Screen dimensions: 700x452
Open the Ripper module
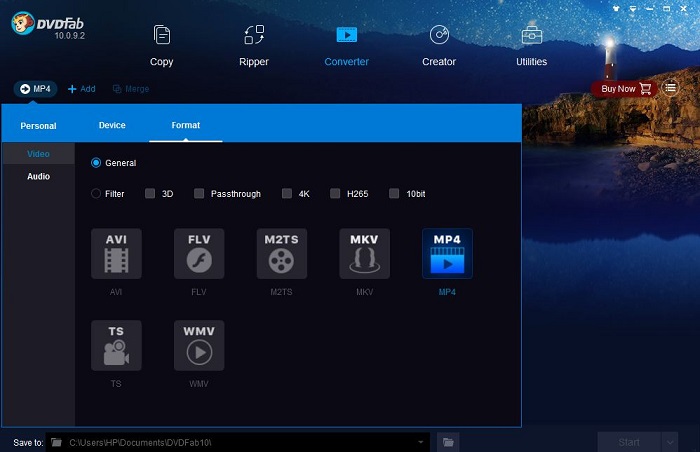coord(254,45)
